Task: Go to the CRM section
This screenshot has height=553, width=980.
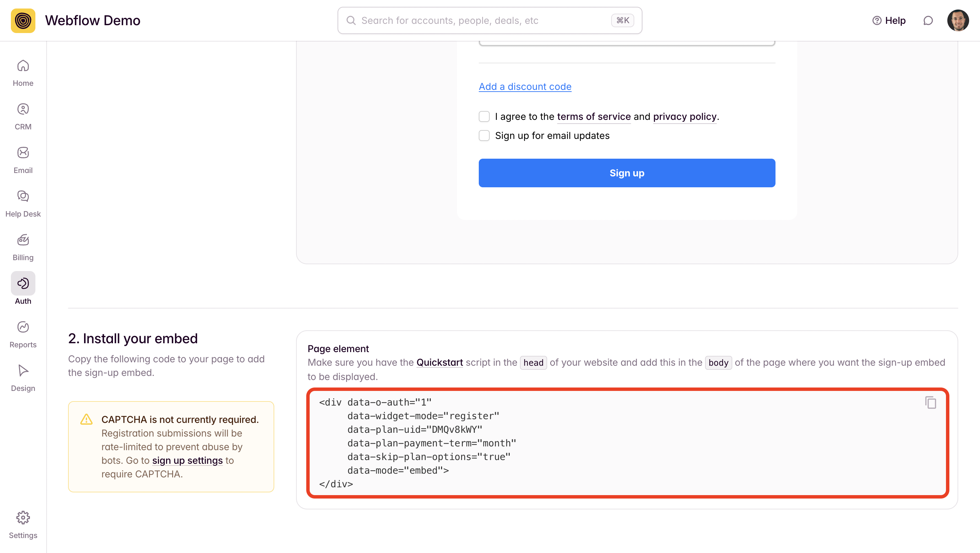Action: (23, 116)
